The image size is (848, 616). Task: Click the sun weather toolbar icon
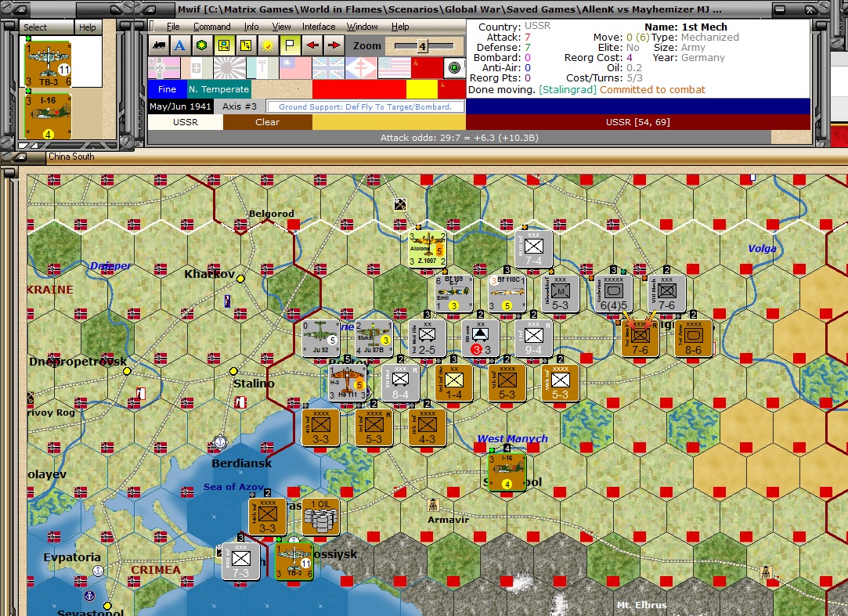tap(267, 45)
